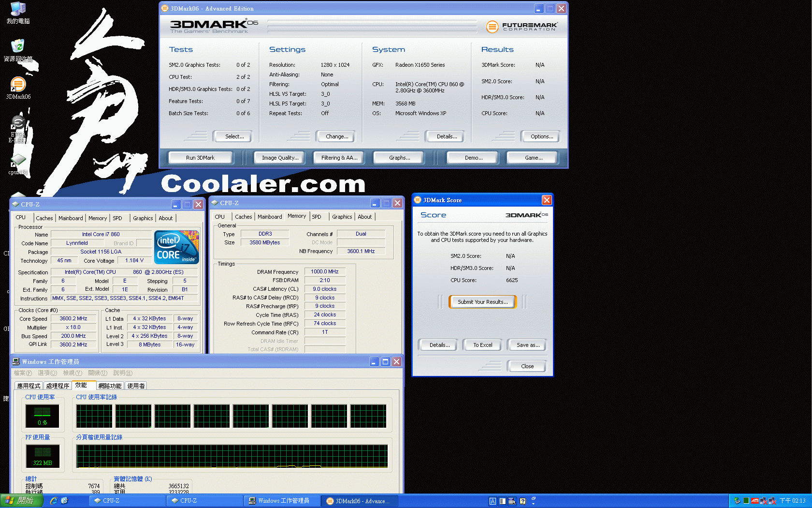The height and width of the screenshot is (508, 812).
Task: Click the ATI tray icon
Action: point(754,501)
